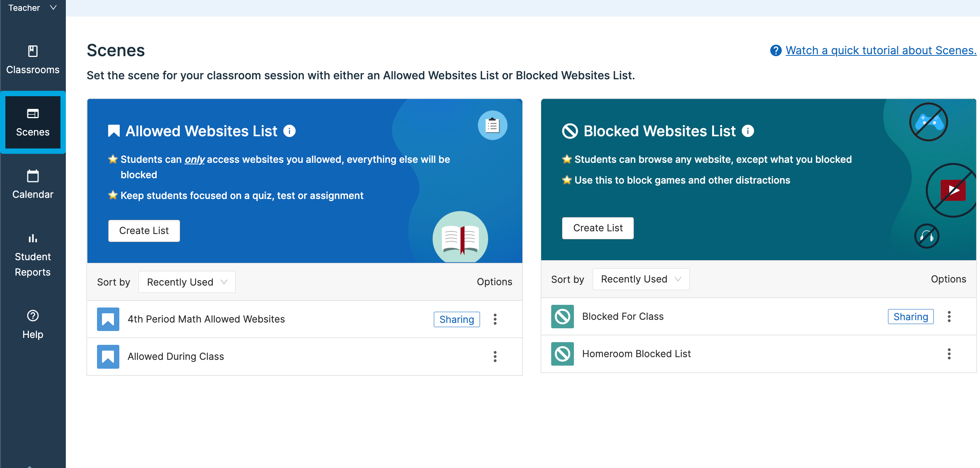Open Sharing for Blocked For Class
The height and width of the screenshot is (468, 980).
click(x=910, y=316)
